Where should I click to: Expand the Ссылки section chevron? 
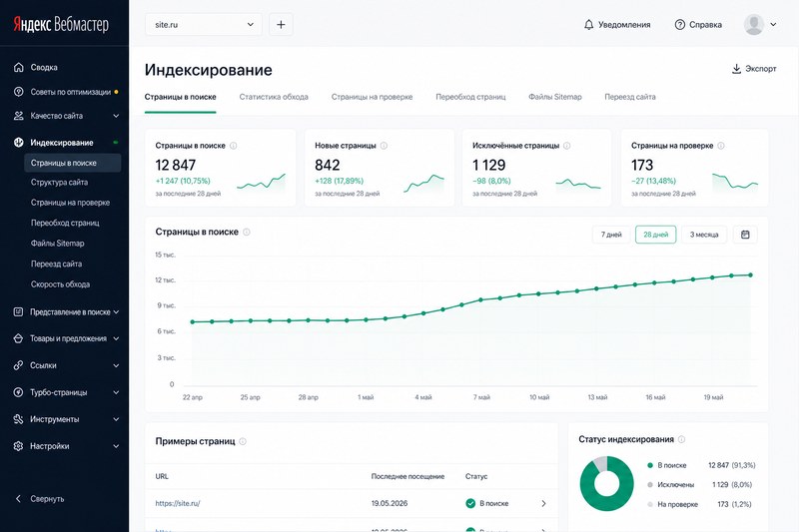coord(116,365)
